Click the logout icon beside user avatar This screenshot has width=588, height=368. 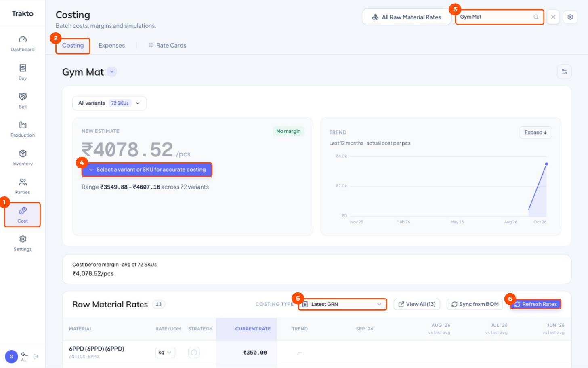[36, 357]
